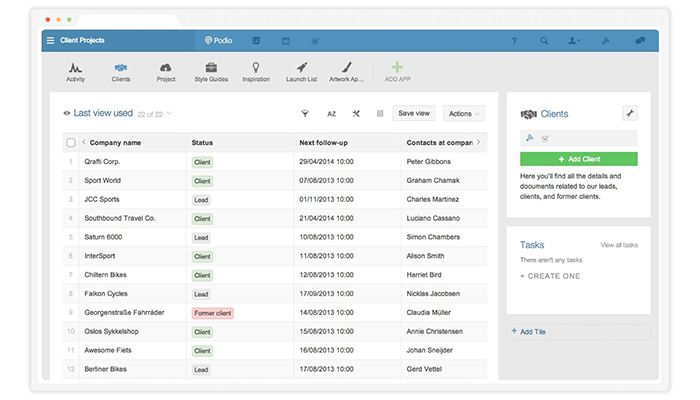The height and width of the screenshot is (400, 700).
Task: Switch to the Clients app tab
Action: point(121,71)
